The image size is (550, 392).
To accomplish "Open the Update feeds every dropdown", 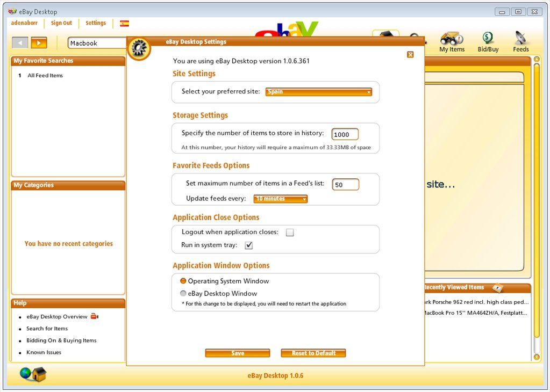I will point(280,199).
